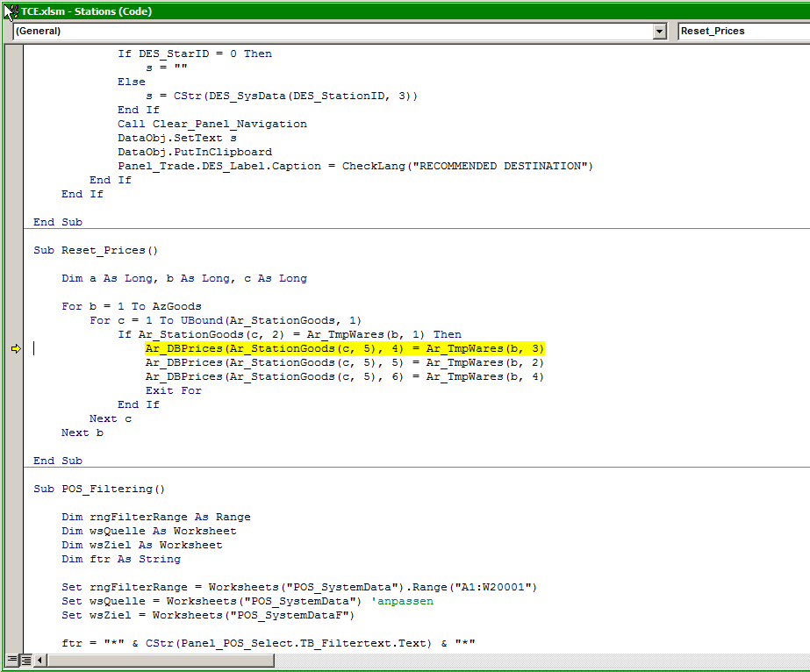Switch to Procedure View button

click(12, 660)
